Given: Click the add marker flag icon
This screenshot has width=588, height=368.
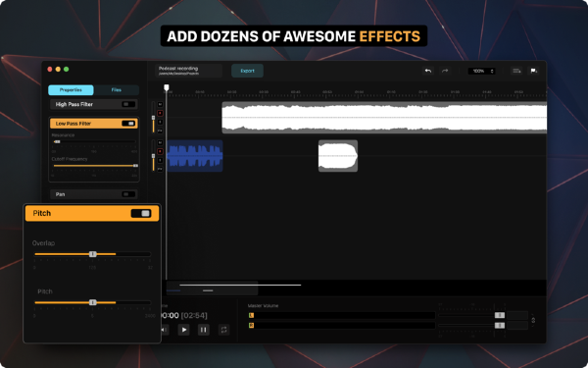Looking at the screenshot, I should (x=534, y=71).
